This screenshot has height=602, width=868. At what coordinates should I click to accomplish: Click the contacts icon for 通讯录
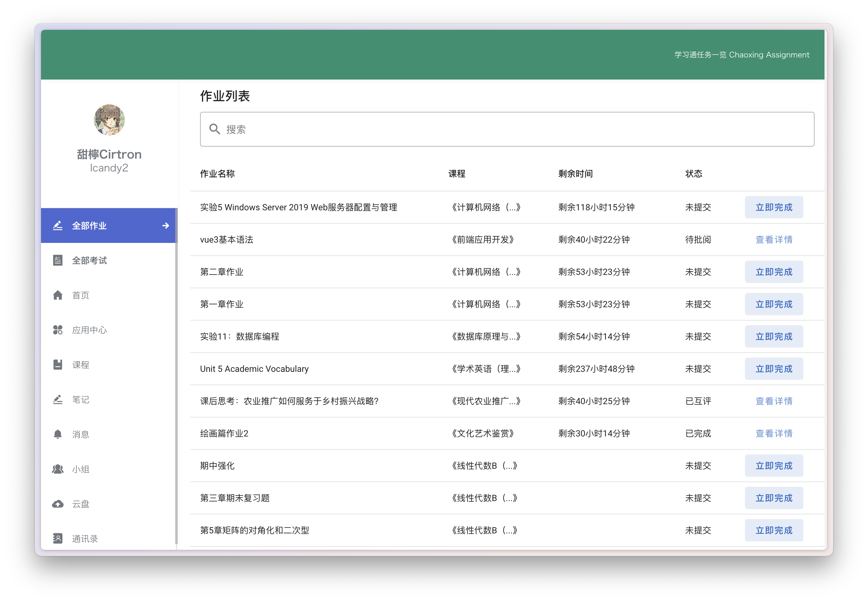(x=58, y=538)
